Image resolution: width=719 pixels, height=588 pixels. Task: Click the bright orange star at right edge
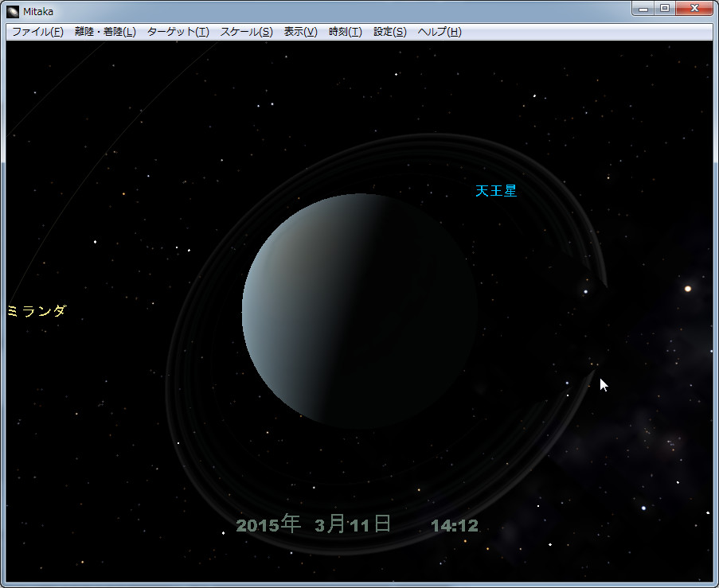pos(687,289)
